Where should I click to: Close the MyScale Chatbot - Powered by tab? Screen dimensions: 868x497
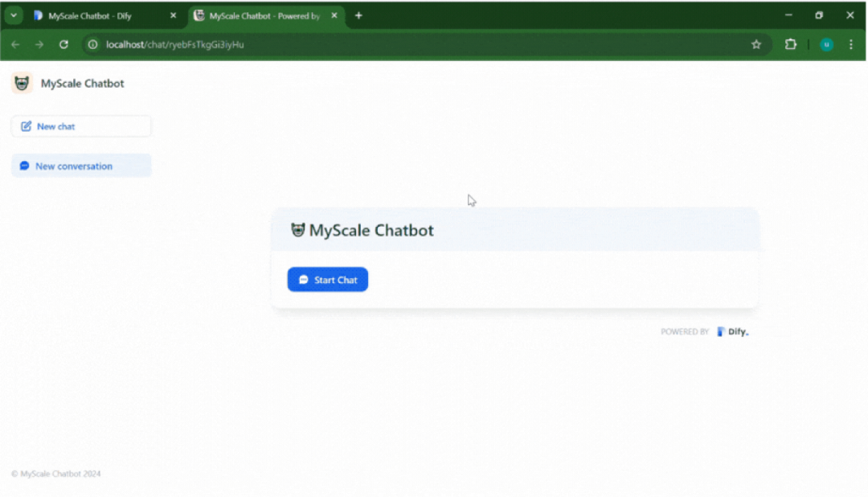334,15
